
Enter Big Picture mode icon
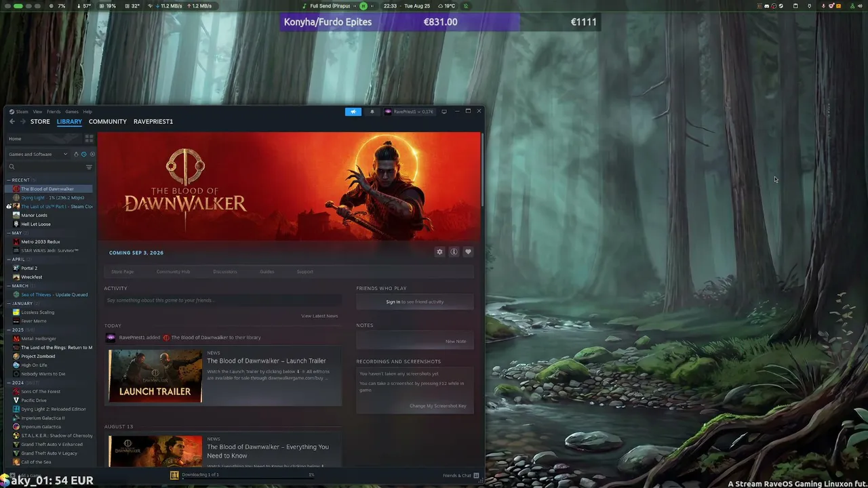(x=444, y=112)
